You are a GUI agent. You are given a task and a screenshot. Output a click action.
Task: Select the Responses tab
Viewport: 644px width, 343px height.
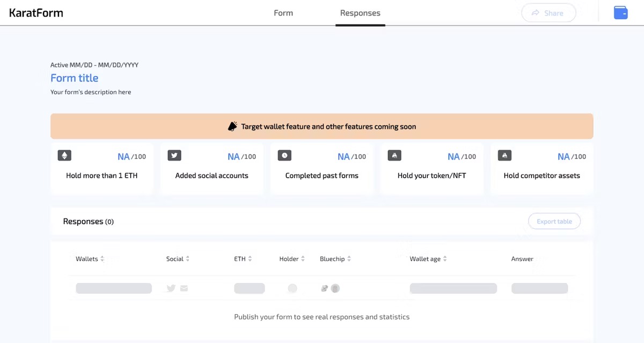coord(360,13)
